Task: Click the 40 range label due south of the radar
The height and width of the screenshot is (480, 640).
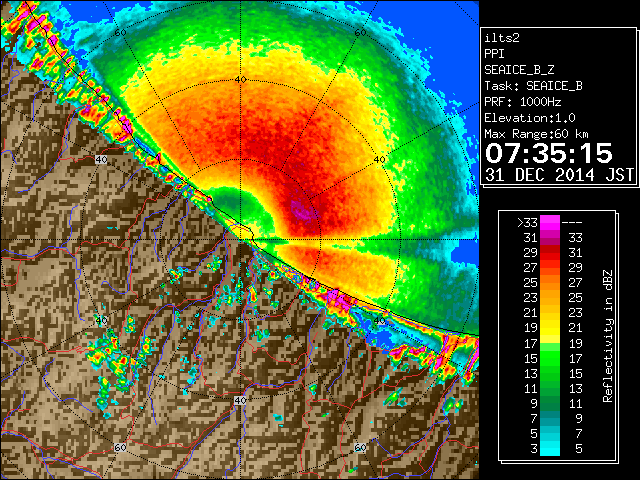Action: tap(240, 400)
